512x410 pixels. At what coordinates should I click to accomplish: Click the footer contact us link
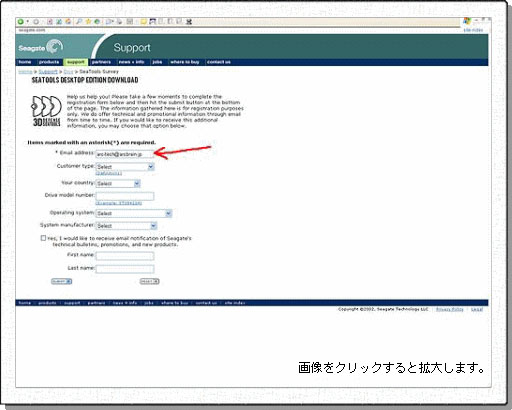(x=206, y=303)
